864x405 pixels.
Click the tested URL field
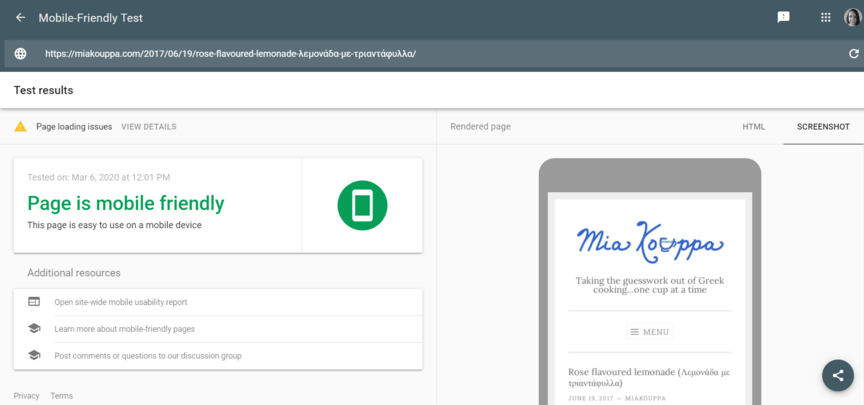pos(432,54)
